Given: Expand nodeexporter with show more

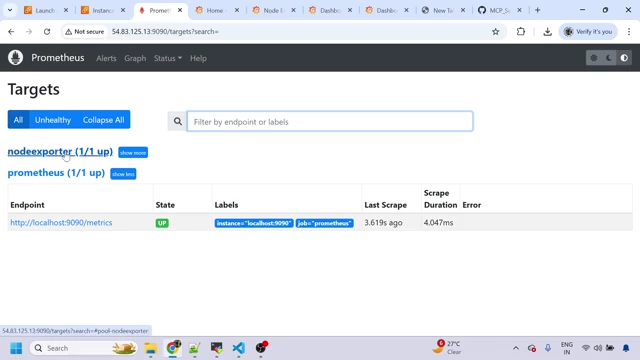Looking at the screenshot, I should click(x=133, y=153).
